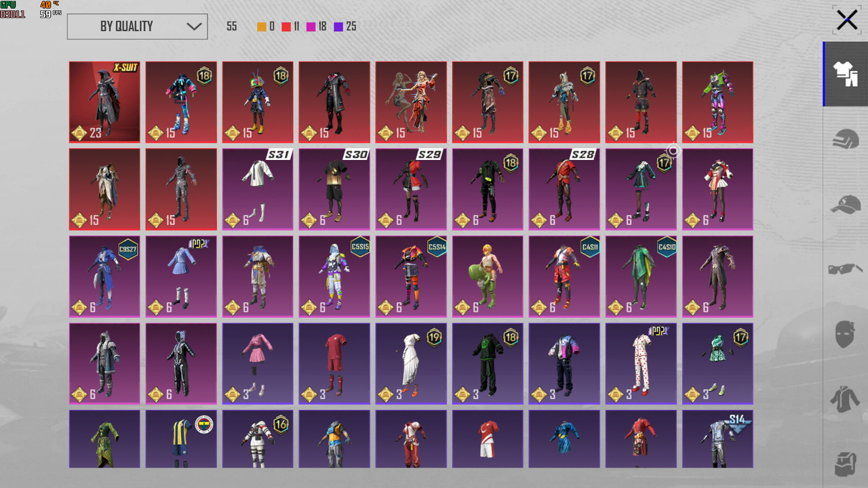Select the S30 black and gold outfit
The width and height of the screenshot is (868, 488).
(x=334, y=189)
